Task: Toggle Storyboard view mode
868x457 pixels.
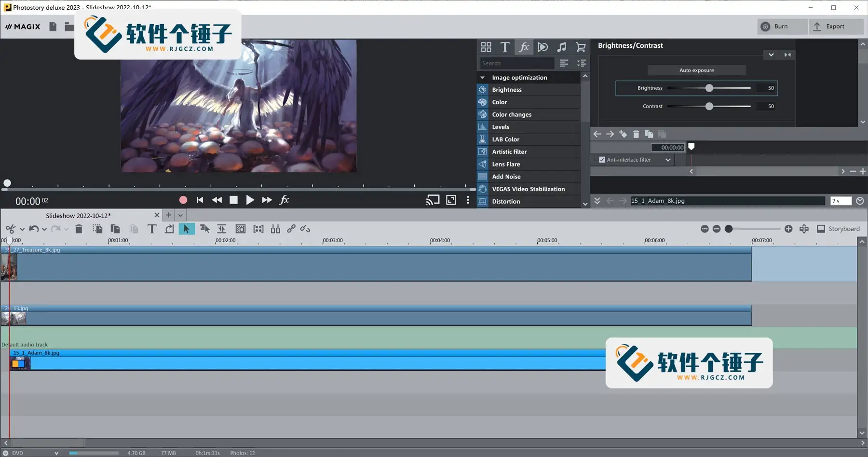Action: tap(838, 229)
